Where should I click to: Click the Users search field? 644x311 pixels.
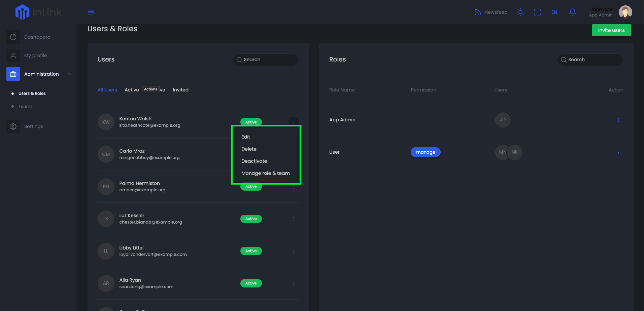(266, 60)
